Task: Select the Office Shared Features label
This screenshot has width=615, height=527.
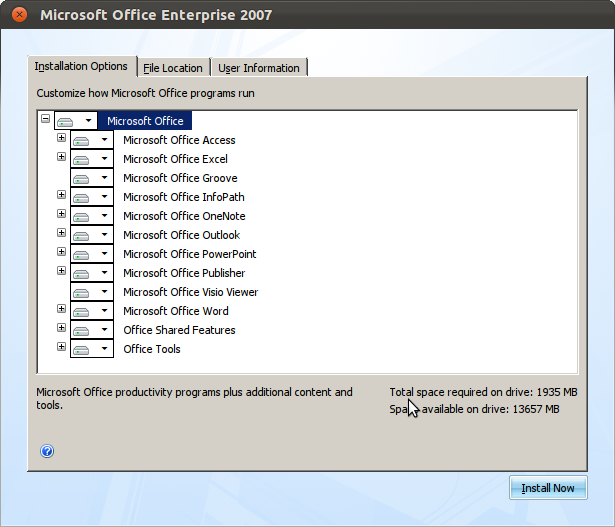Action: pyautogui.click(x=179, y=330)
